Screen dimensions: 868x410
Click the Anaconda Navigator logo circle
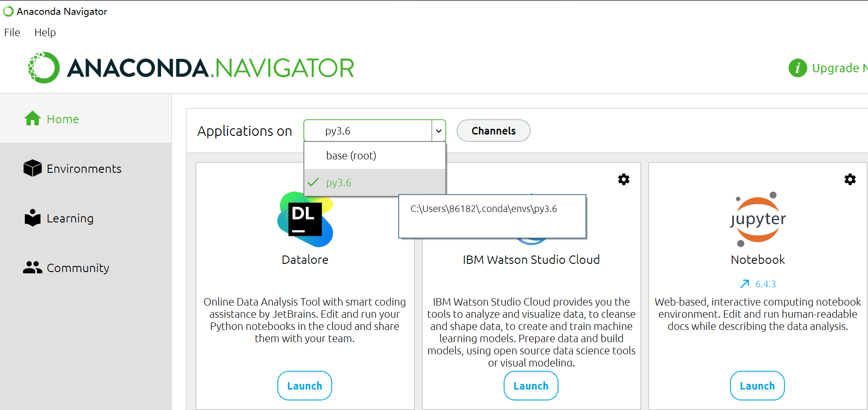(x=44, y=67)
